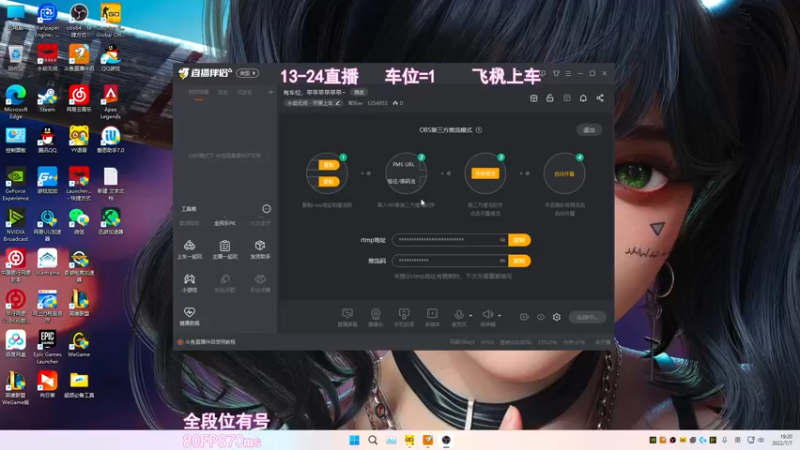Image resolution: width=800 pixels, height=450 pixels.
Task: Switch to the leftmost toolbox tab
Action: click(189, 223)
